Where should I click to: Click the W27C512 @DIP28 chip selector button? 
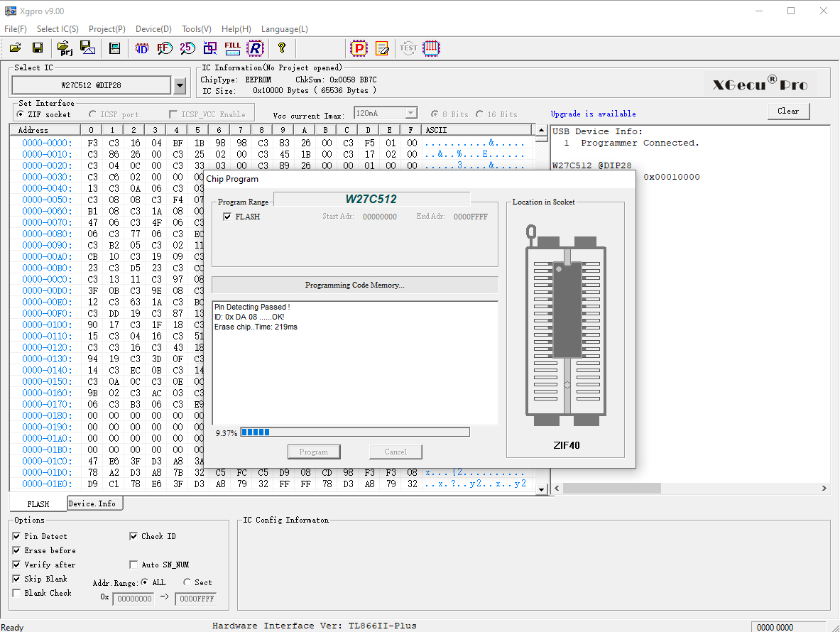point(91,85)
